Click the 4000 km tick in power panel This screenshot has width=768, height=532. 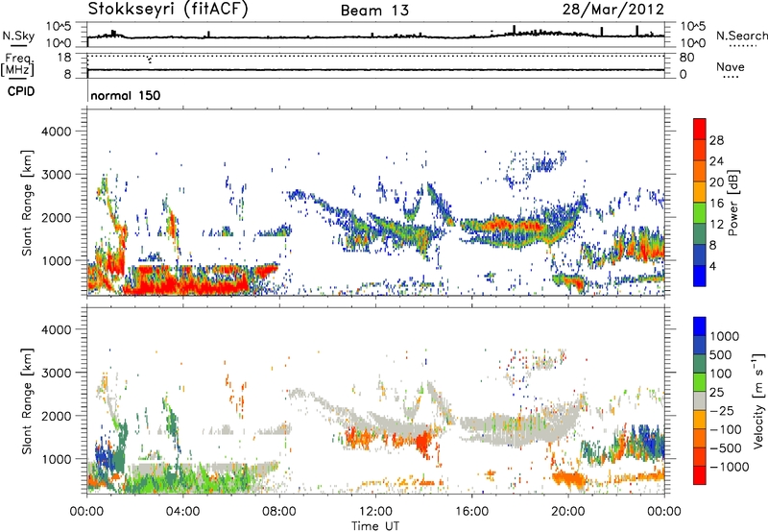tap(56, 132)
